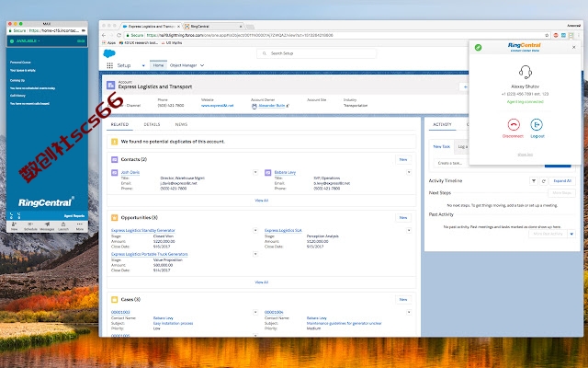Screen dimensions: 588x368
Task: Select the ACTIVITY tab
Action: 442,124
